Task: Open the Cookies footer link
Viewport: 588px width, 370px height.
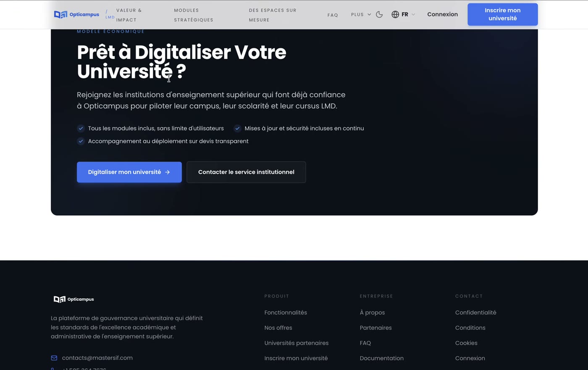Action: point(466,343)
